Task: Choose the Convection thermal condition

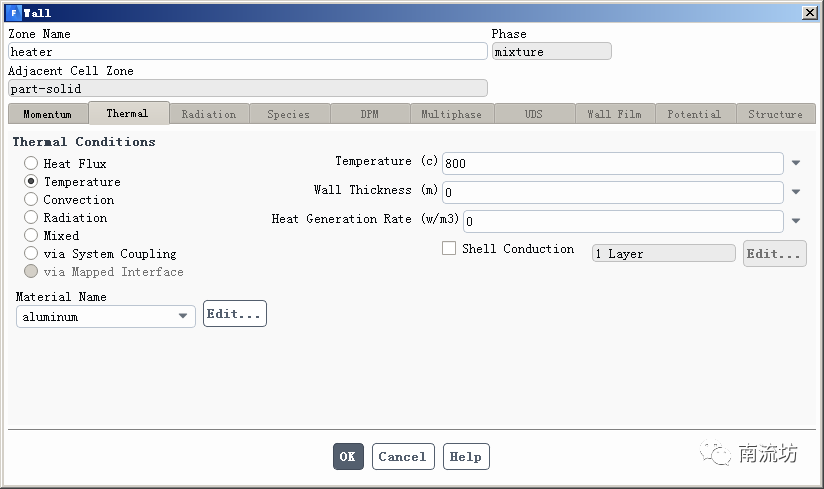Action: pos(31,200)
